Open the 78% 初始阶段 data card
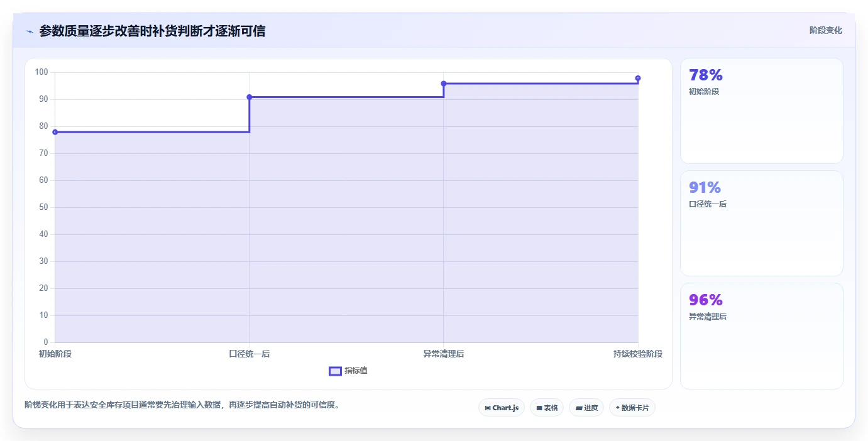This screenshot has height=441, width=868. pos(761,111)
